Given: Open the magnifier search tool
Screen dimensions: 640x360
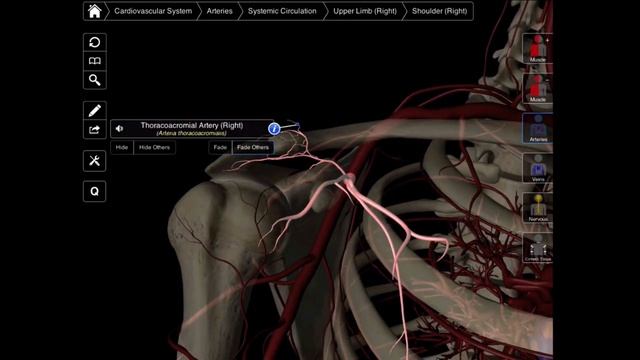Looking at the screenshot, I should (95, 80).
